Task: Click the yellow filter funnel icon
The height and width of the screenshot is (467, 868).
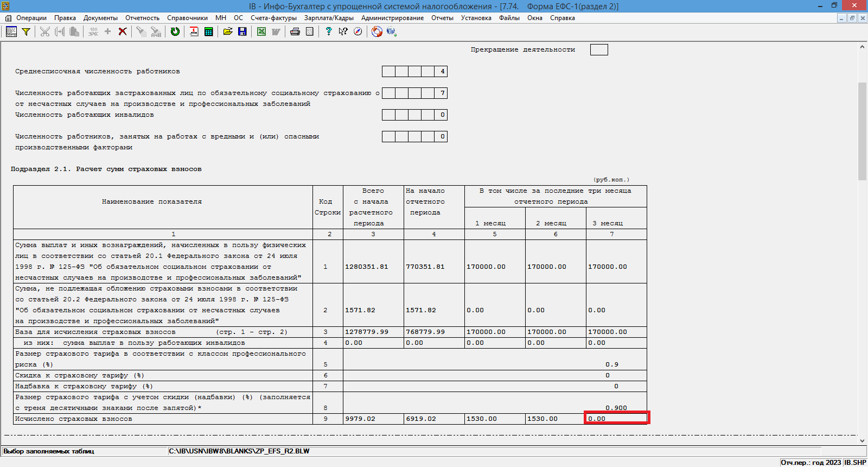Action: [25, 31]
